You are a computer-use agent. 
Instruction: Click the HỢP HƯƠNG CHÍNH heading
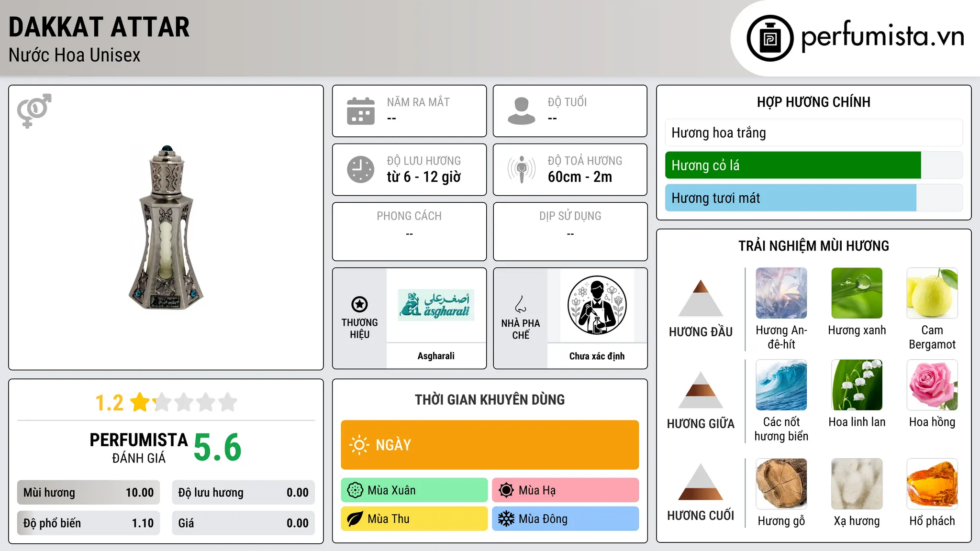click(x=813, y=102)
